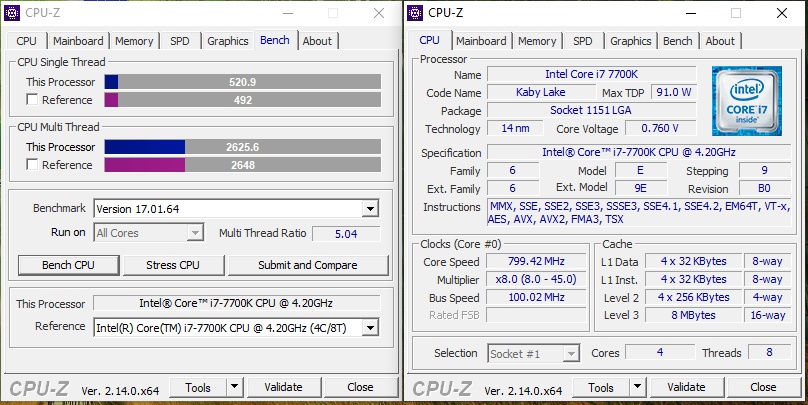Click the CPU-Z app icon in right window title bar

[415, 13]
